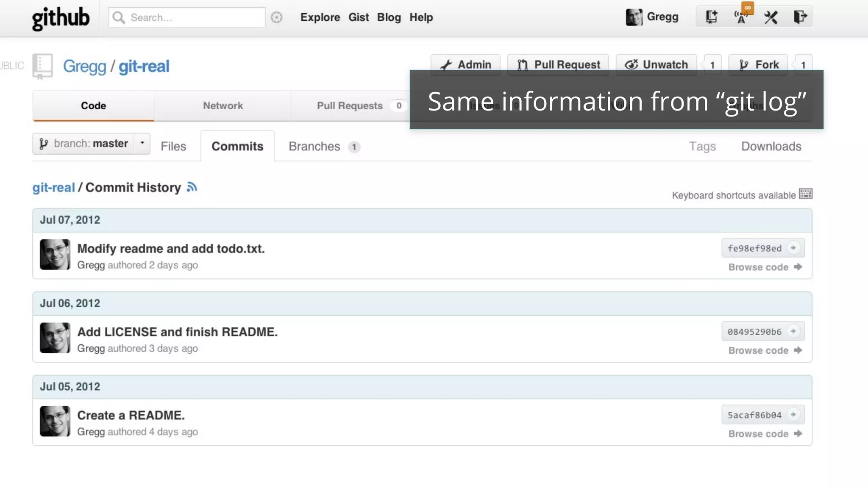Click the keyboard shortcuts icon

[805, 194]
